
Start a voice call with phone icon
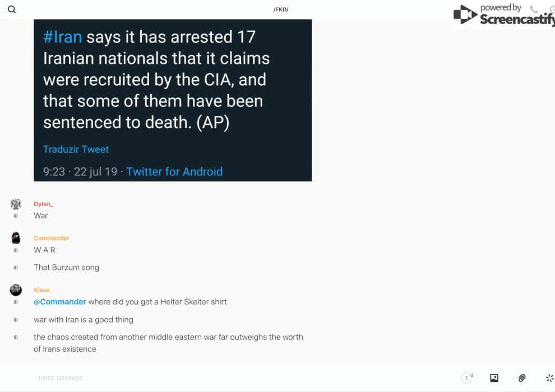point(534,10)
